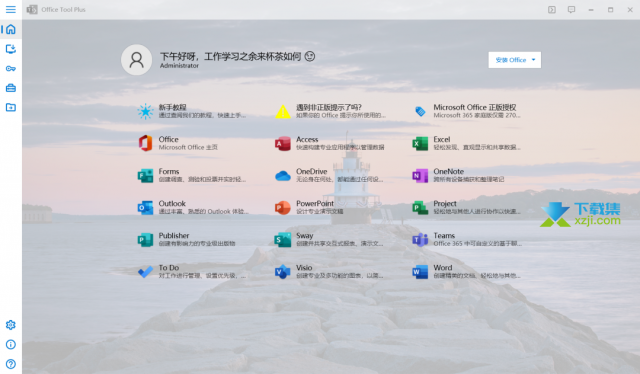
Task: Click the beginner tutorial star icon
Action: (145, 111)
